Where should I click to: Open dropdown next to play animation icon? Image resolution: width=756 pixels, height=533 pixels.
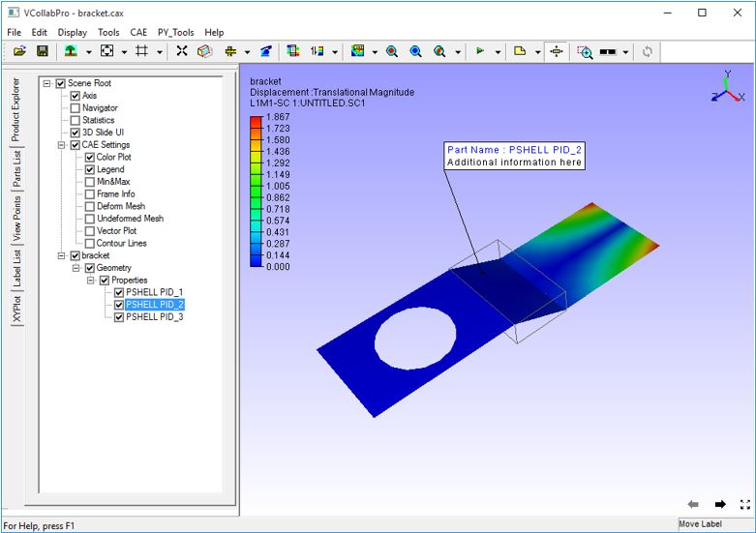[498, 51]
